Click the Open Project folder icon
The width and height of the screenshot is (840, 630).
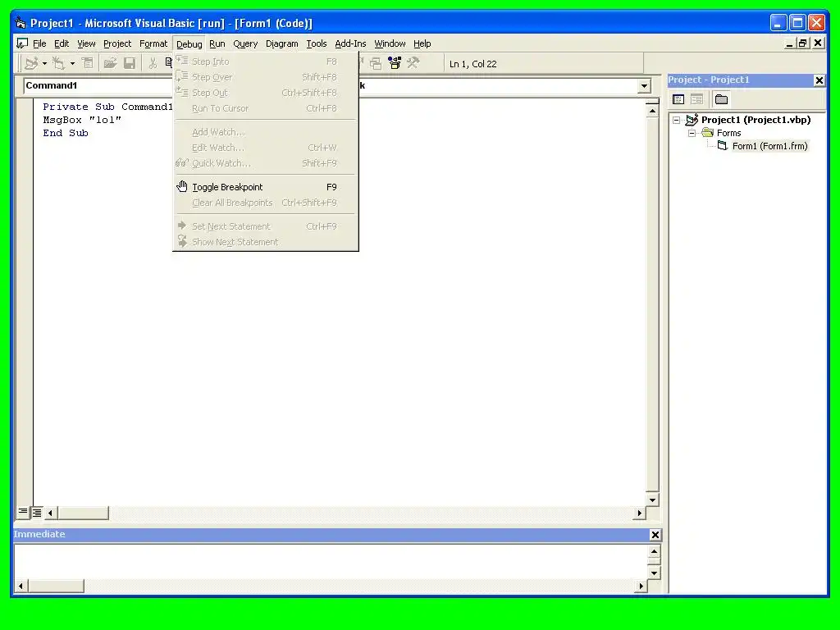coord(111,63)
